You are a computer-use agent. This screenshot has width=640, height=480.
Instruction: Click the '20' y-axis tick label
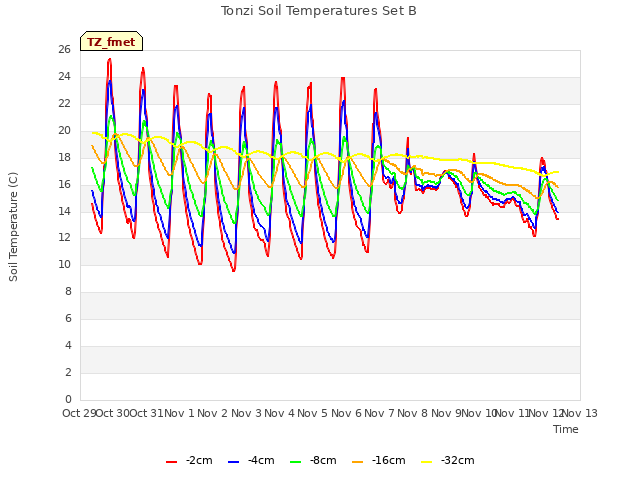coord(64,131)
